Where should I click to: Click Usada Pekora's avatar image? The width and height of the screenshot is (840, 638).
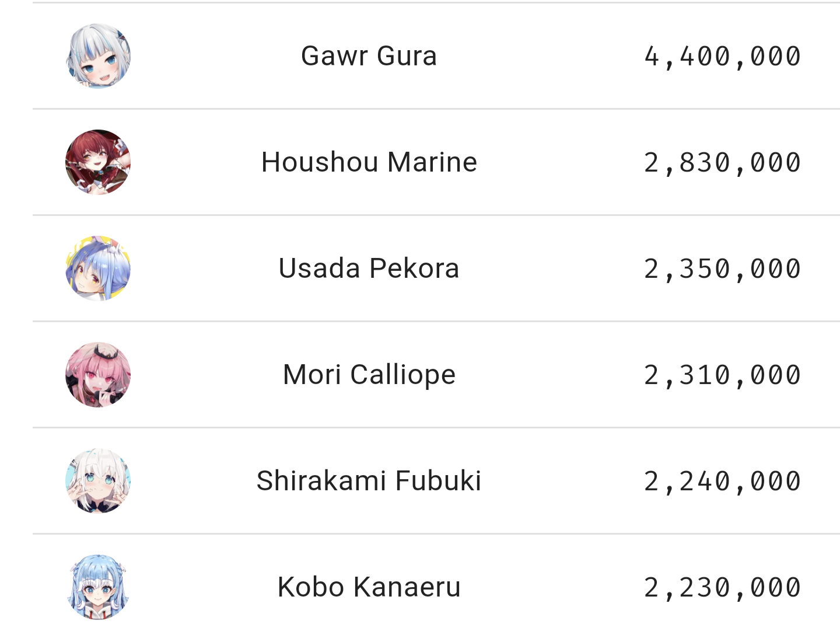(98, 269)
